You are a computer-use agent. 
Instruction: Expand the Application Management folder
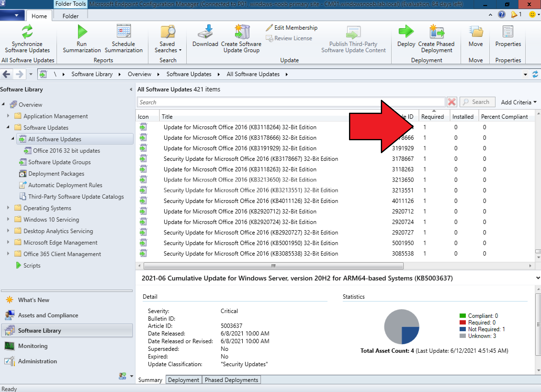[8, 116]
